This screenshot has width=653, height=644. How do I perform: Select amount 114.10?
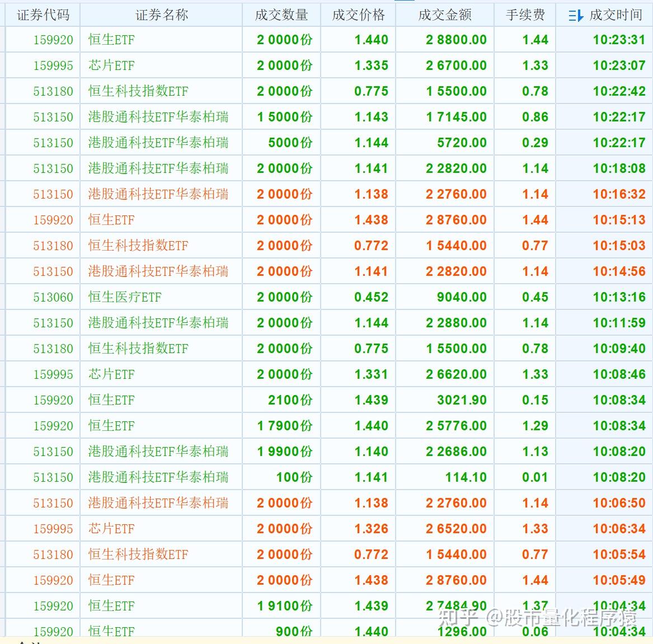(x=466, y=477)
